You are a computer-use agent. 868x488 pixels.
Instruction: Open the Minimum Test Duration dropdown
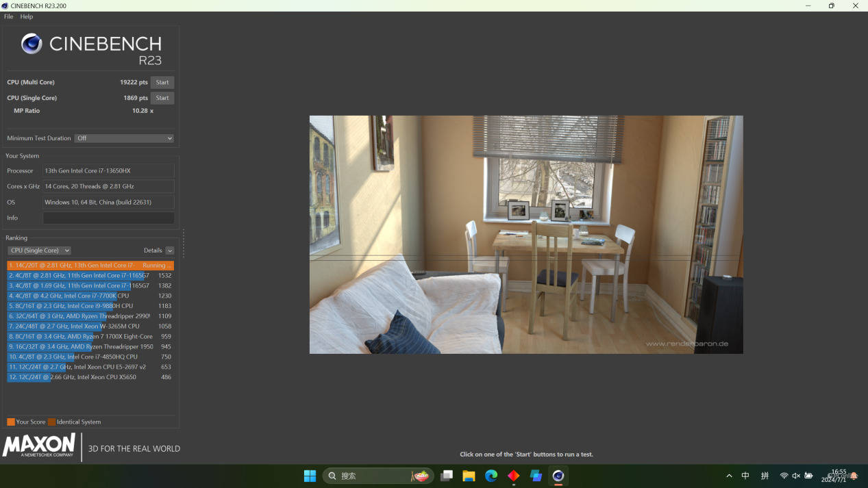pyautogui.click(x=124, y=138)
